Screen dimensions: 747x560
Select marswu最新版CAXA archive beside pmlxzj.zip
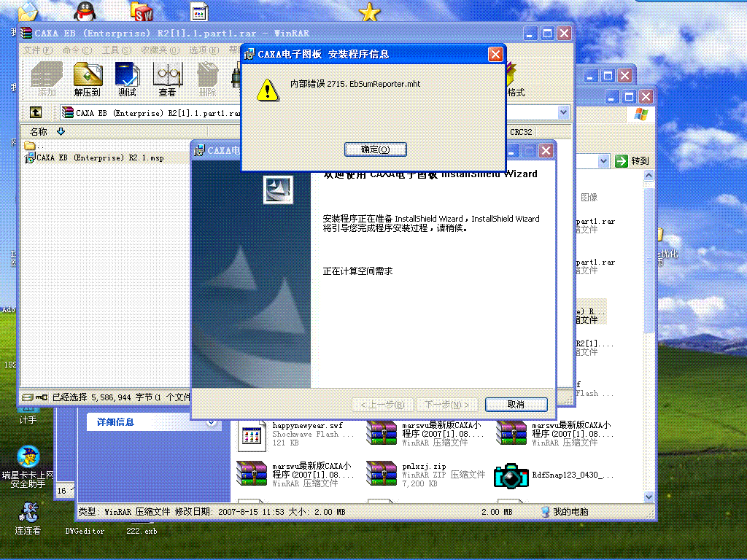(x=295, y=474)
